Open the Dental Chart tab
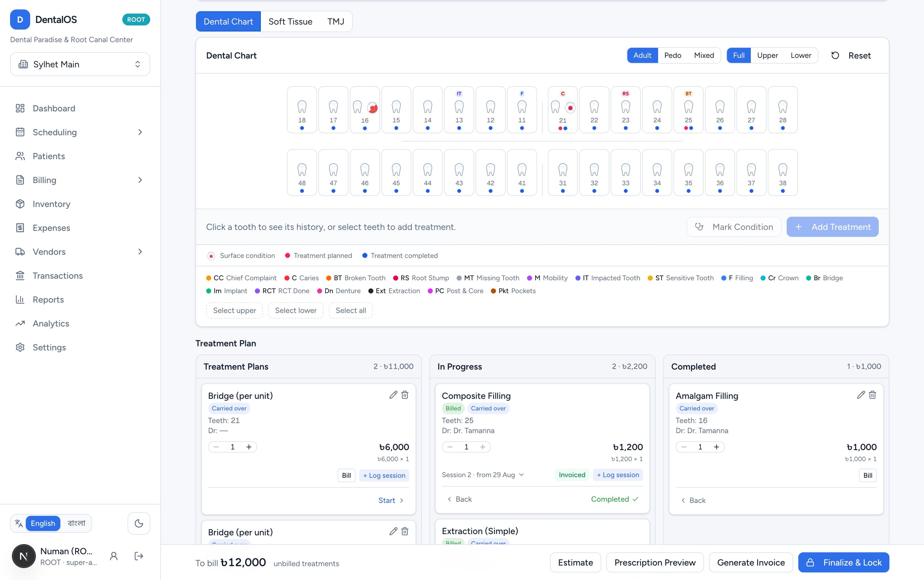The height and width of the screenshot is (580, 924). point(228,21)
